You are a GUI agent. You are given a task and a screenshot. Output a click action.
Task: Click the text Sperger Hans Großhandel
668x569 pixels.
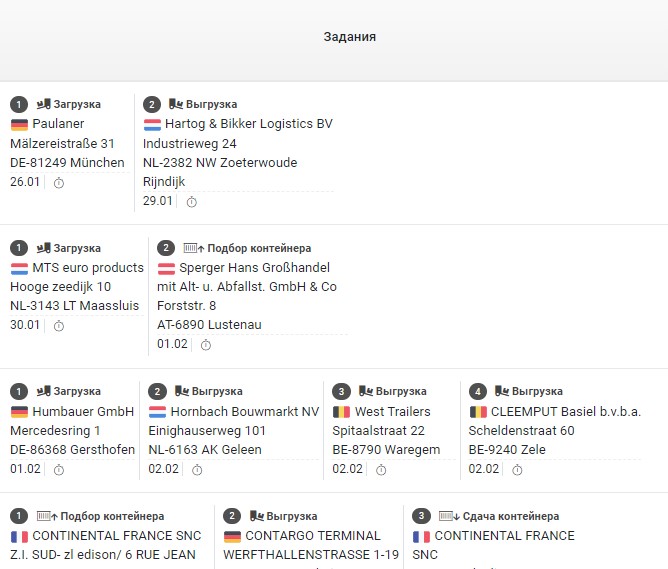coord(254,268)
